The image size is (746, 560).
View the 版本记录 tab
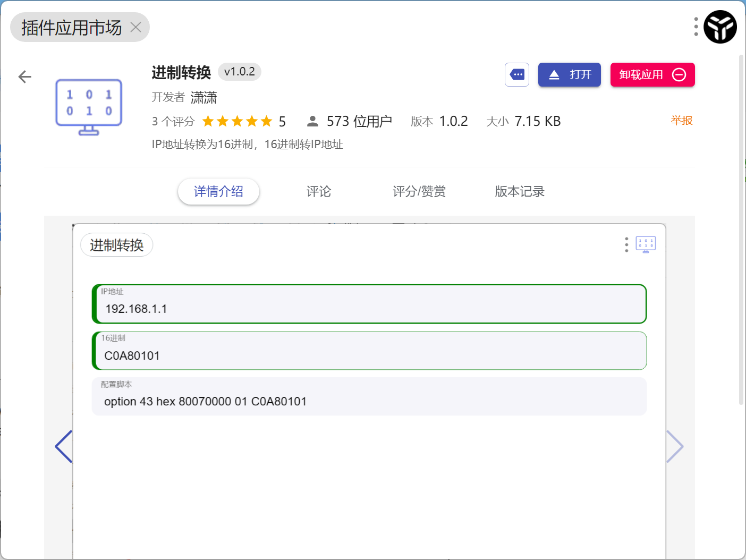click(520, 191)
